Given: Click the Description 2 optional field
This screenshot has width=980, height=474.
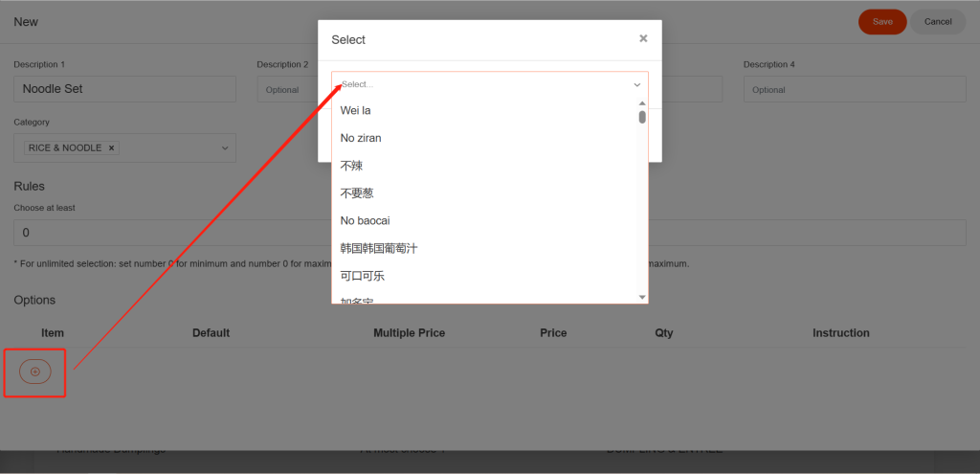Looking at the screenshot, I should point(287,89).
